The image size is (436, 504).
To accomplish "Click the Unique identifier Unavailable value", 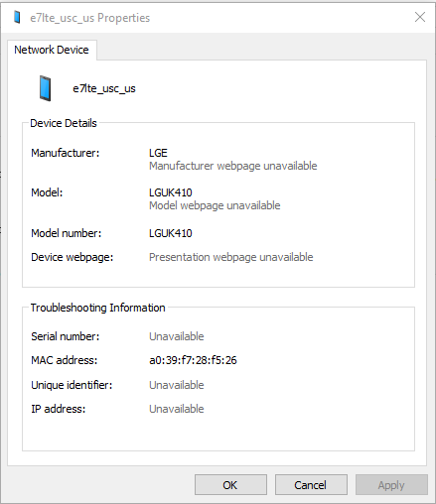I will point(177,385).
